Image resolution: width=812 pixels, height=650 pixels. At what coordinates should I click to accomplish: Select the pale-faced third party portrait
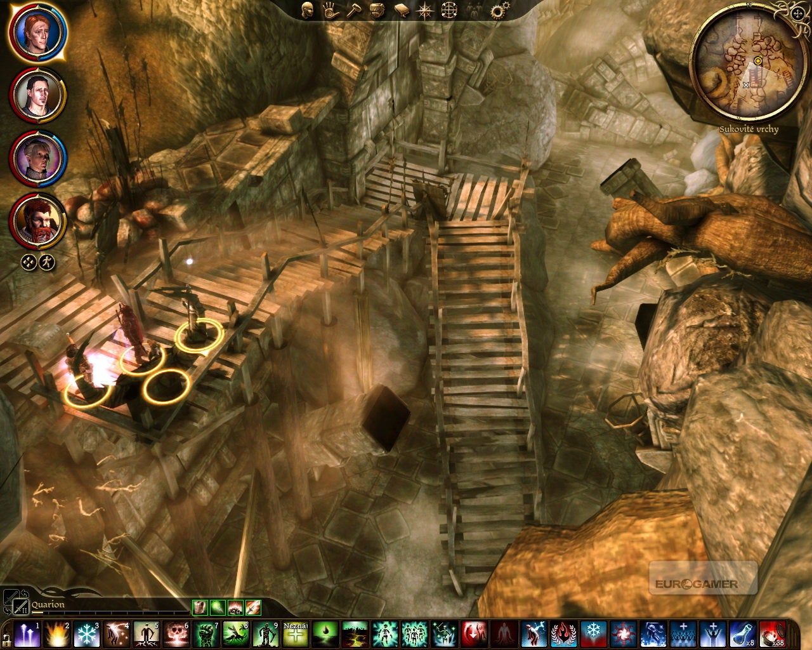[x=37, y=157]
